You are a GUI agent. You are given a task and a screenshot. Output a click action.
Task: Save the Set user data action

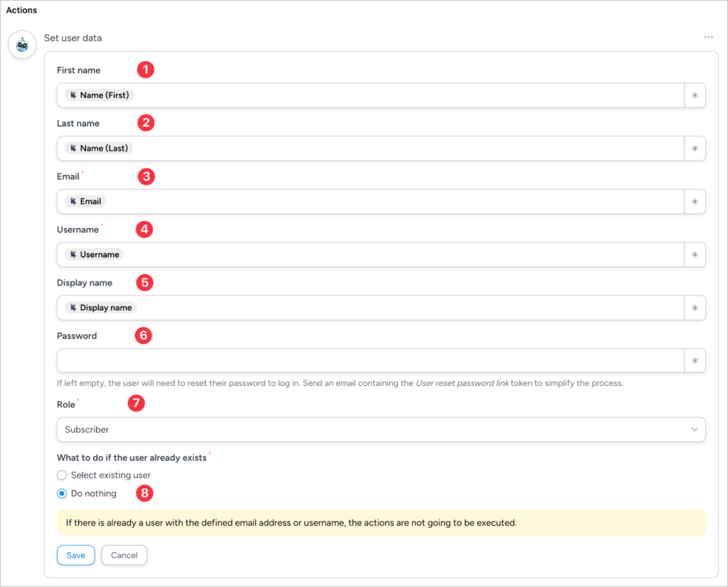75,555
